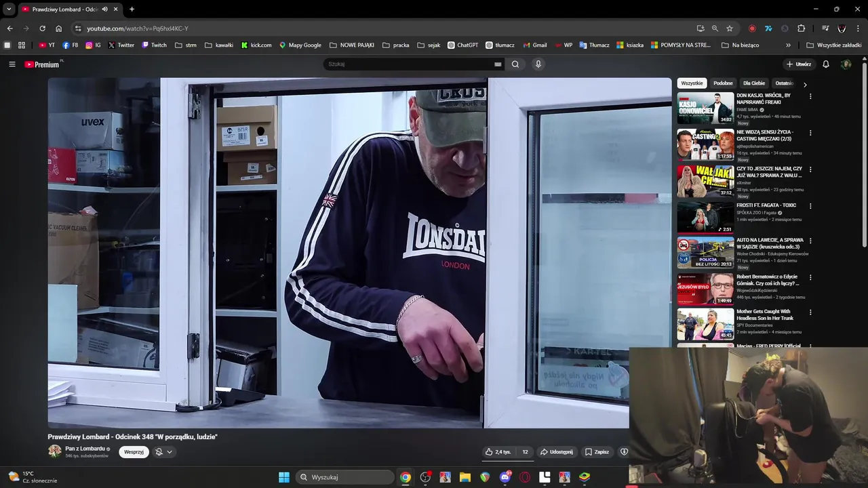The image size is (868, 488).
Task: Save video with Zapisz button
Action: [597, 452]
